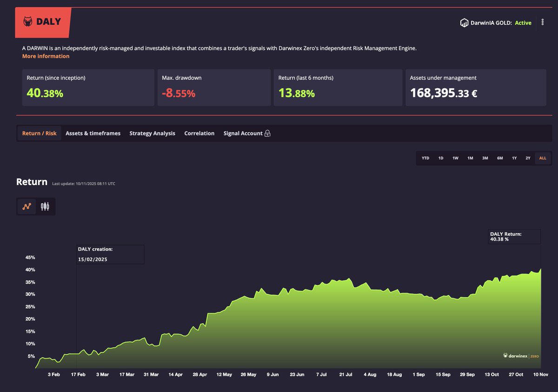The image size is (558, 392).
Task: Set chart range to 2Y
Action: (528, 158)
